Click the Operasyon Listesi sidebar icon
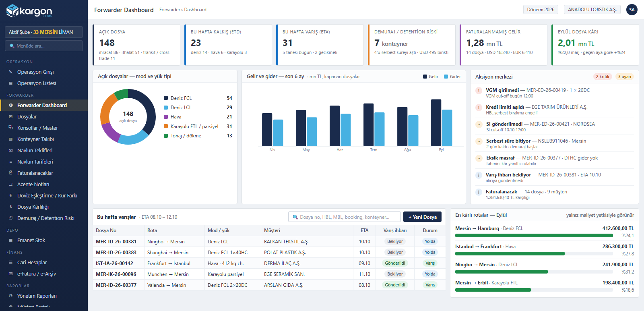Screen dimensions: 644x311 click(x=11, y=83)
